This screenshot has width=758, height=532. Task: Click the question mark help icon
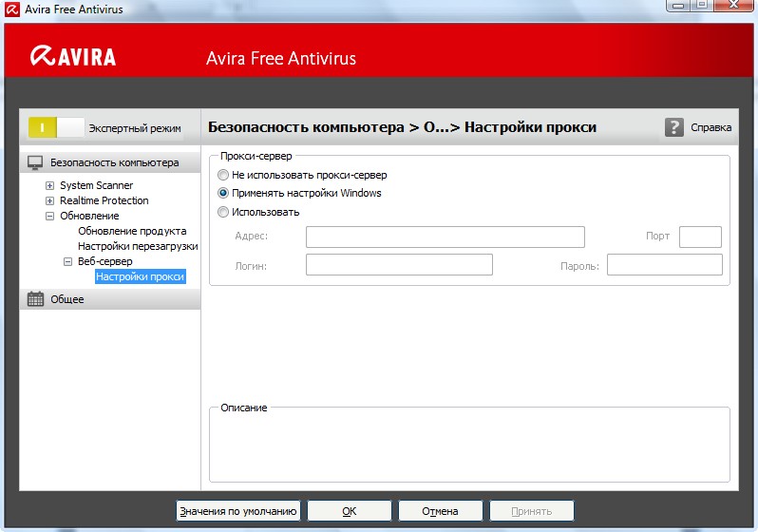(x=673, y=127)
